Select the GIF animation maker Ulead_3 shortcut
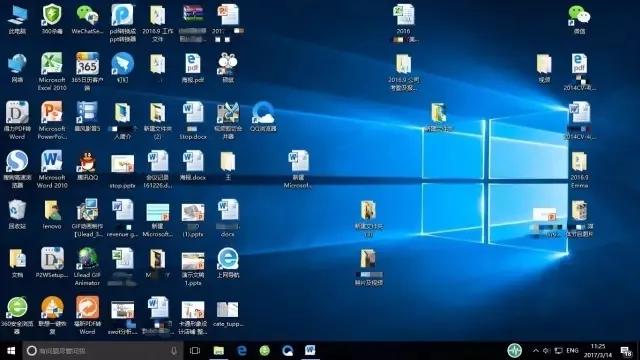The width and height of the screenshot is (640, 360). [x=87, y=218]
